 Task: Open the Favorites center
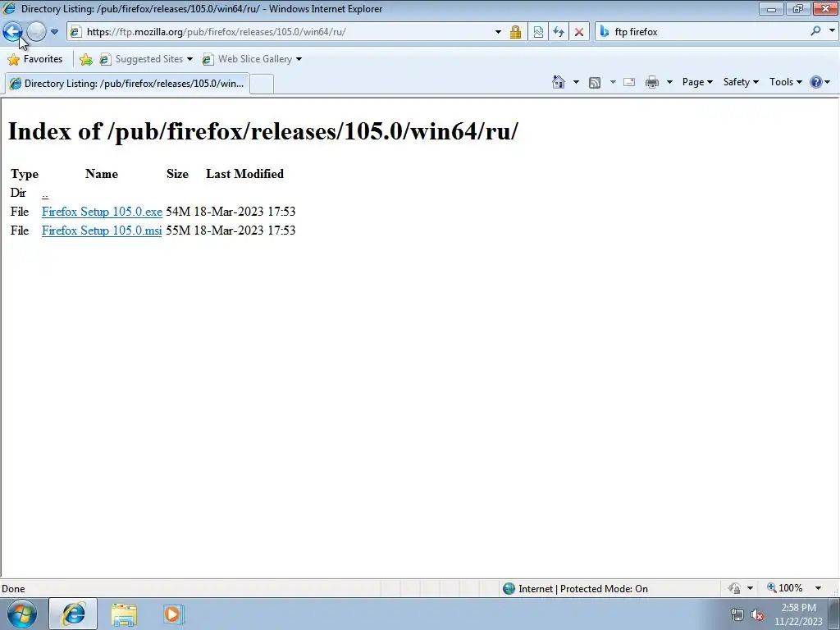click(34, 59)
